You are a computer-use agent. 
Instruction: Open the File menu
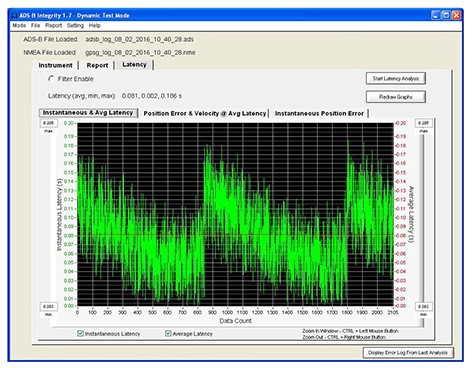[x=35, y=26]
